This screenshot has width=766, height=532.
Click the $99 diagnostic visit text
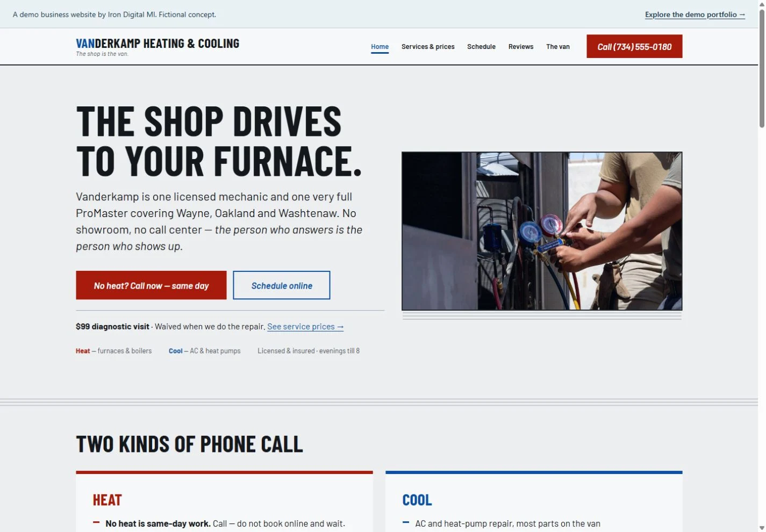tap(112, 327)
